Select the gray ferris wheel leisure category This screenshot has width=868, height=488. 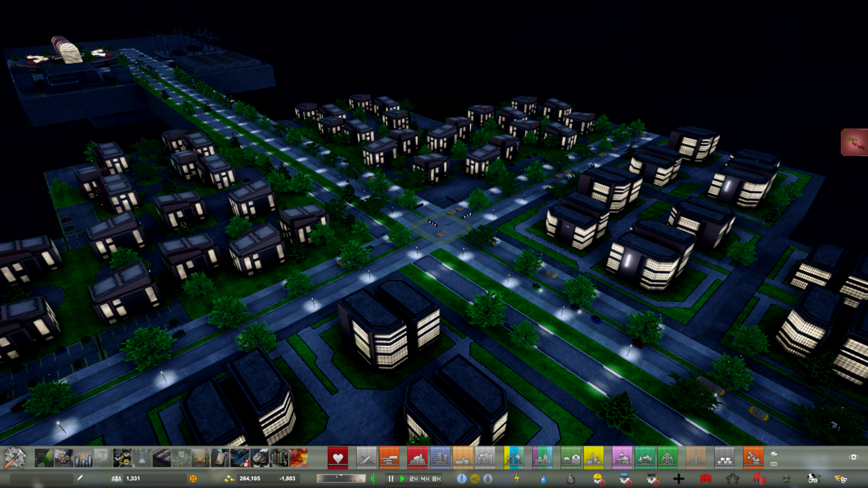pyautogui.click(x=485, y=458)
